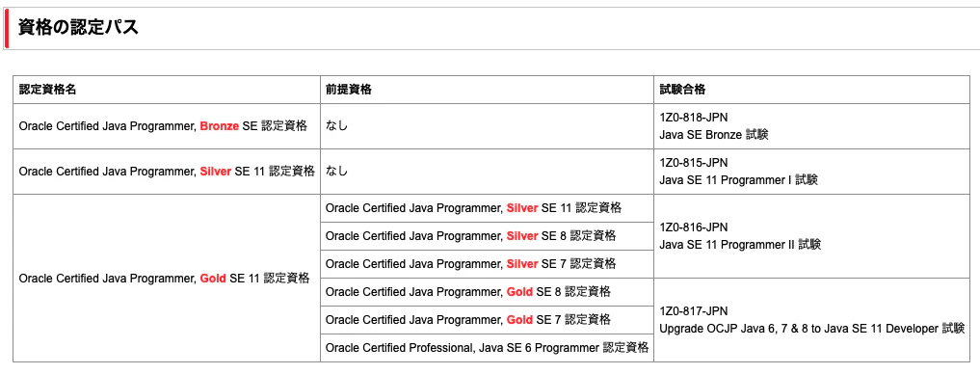Select Java SE 6 Programmer 認定資格 cell
The height and width of the screenshot is (374, 980).
click(x=487, y=348)
